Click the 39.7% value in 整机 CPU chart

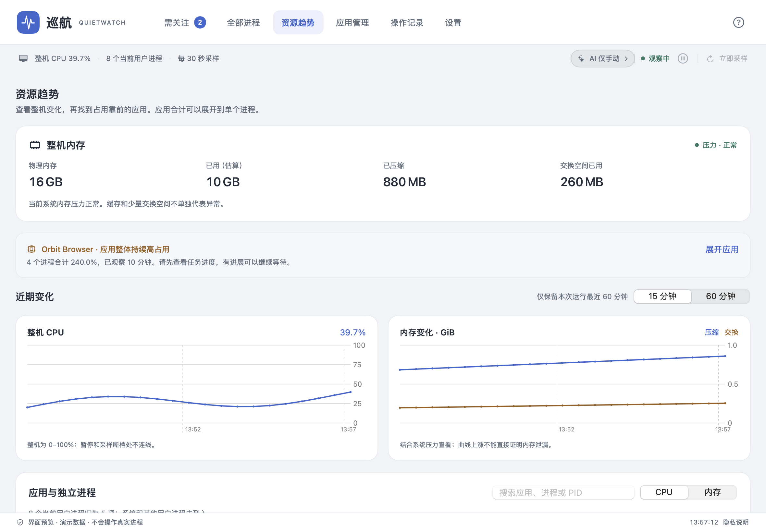[x=352, y=332]
